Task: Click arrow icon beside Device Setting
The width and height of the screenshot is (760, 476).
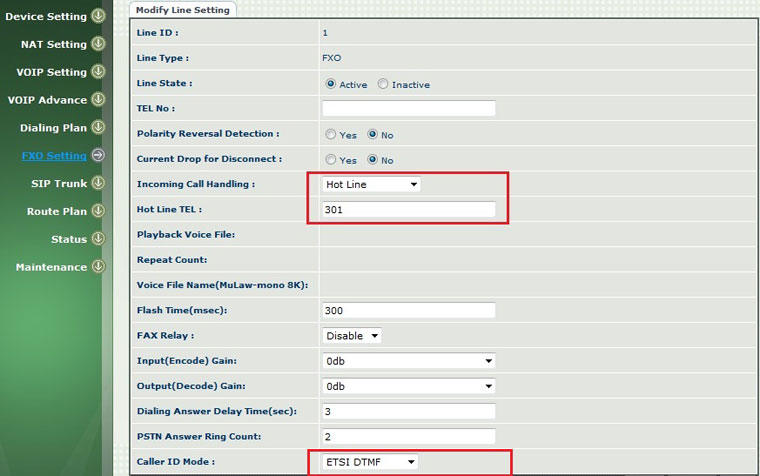Action: [98, 16]
